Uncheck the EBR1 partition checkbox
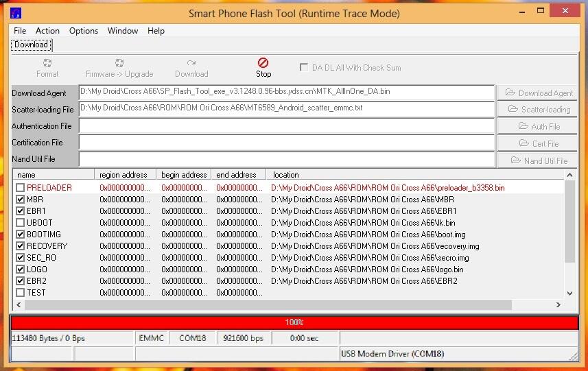Viewport: 588px width, 371px height. pyautogui.click(x=21, y=211)
